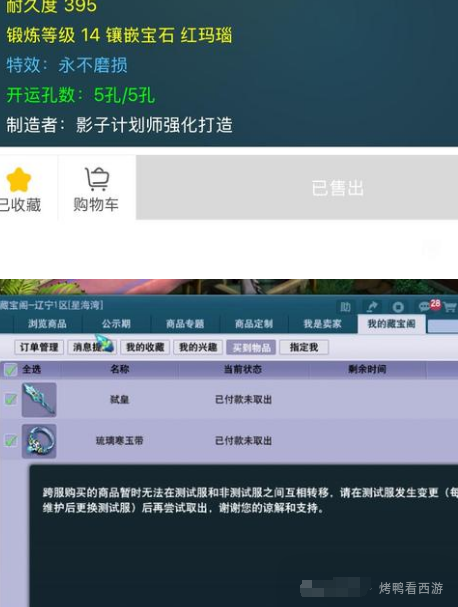Click the cart icon in top-right header
Screen dimensions: 458x607
tap(450, 307)
